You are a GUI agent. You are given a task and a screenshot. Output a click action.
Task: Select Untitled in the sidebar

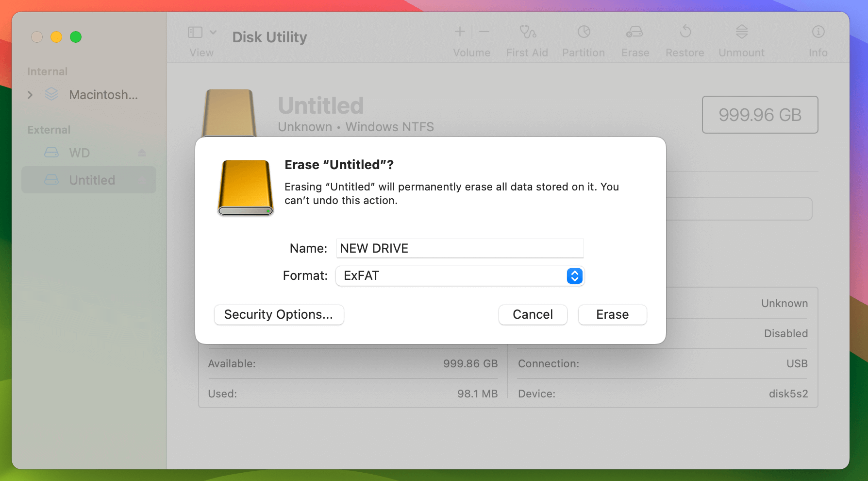click(x=92, y=180)
